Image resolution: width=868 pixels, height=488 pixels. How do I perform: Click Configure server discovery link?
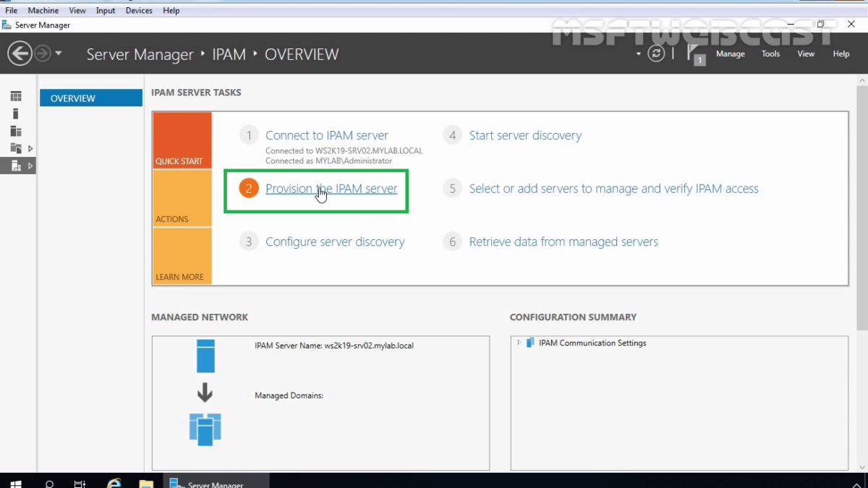(335, 242)
